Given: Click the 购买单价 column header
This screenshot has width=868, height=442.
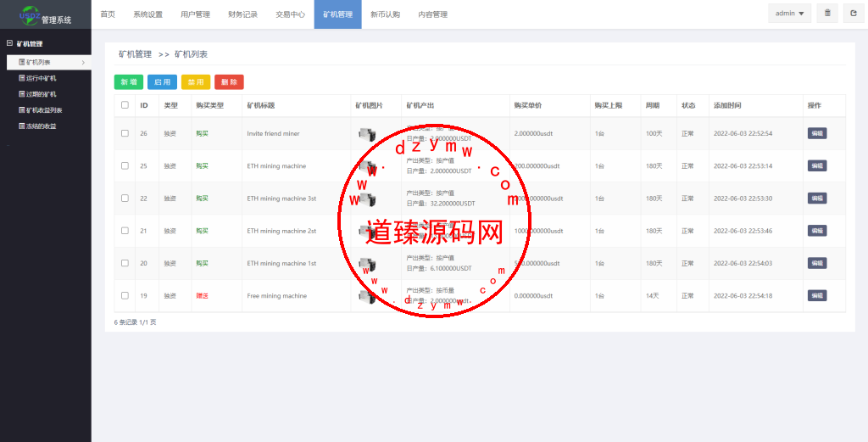Looking at the screenshot, I should point(527,105).
